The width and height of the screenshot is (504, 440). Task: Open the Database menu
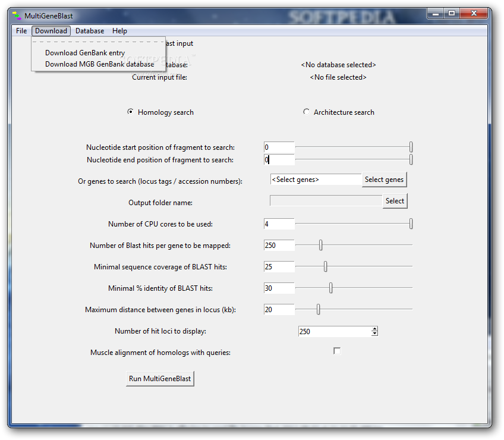[x=90, y=31]
